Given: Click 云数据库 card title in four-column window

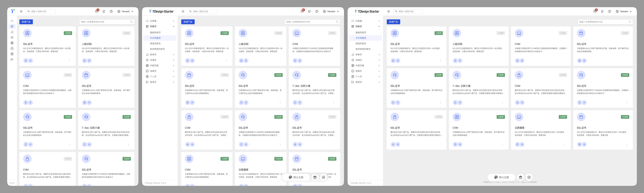Looking at the screenshot, I should (x=519, y=128).
